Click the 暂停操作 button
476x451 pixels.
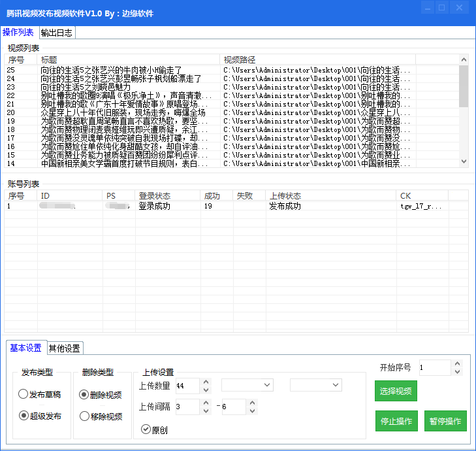click(x=445, y=421)
